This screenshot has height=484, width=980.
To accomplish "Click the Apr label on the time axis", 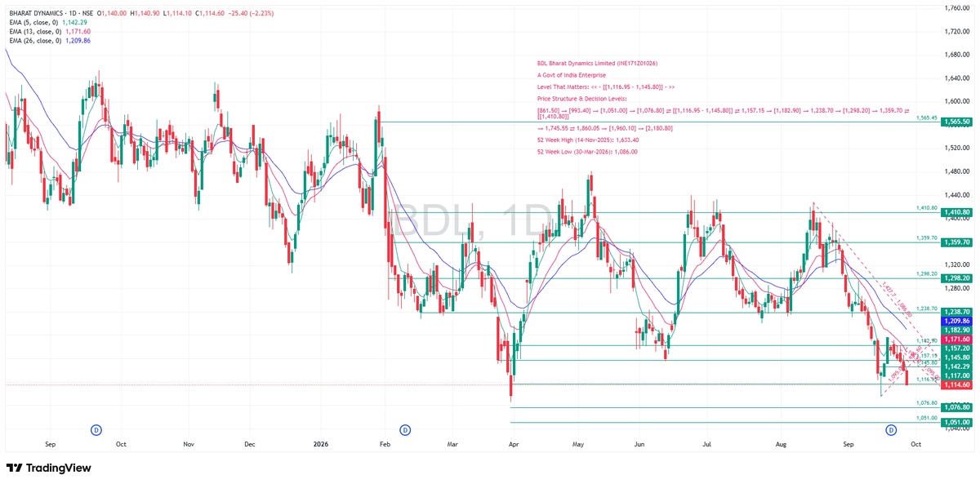I will pyautogui.click(x=513, y=445).
